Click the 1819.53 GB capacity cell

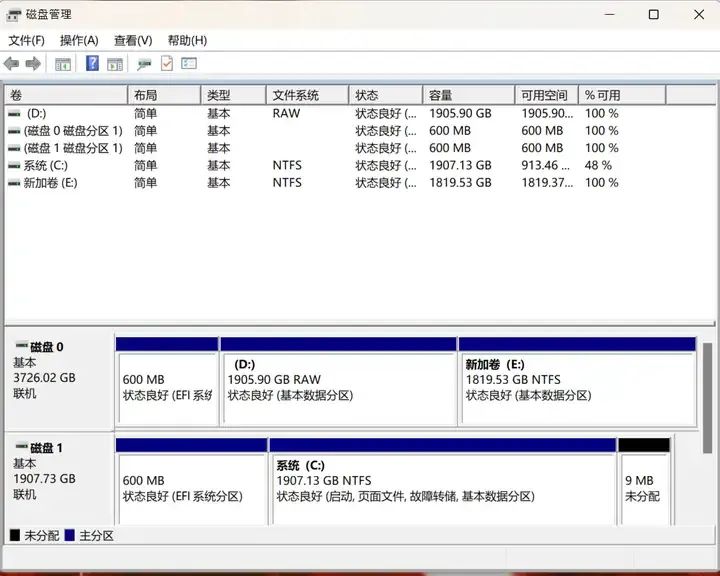point(460,183)
